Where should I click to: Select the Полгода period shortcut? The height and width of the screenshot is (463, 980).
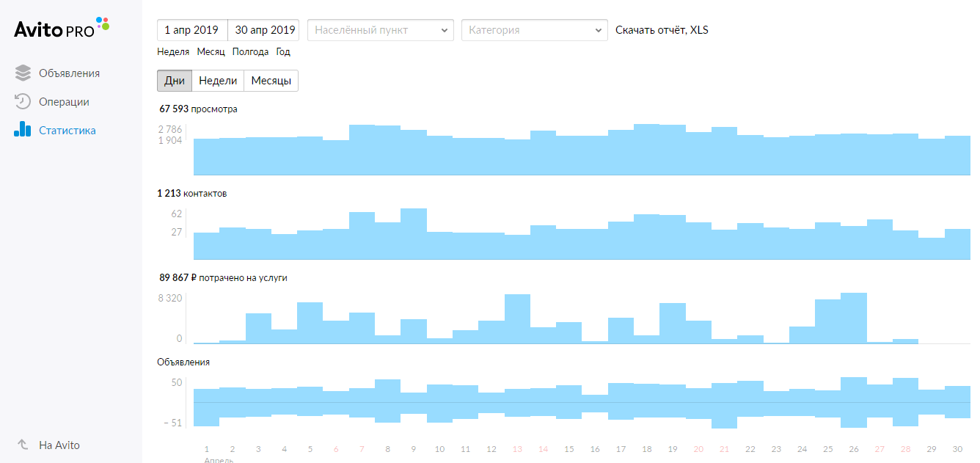[250, 52]
